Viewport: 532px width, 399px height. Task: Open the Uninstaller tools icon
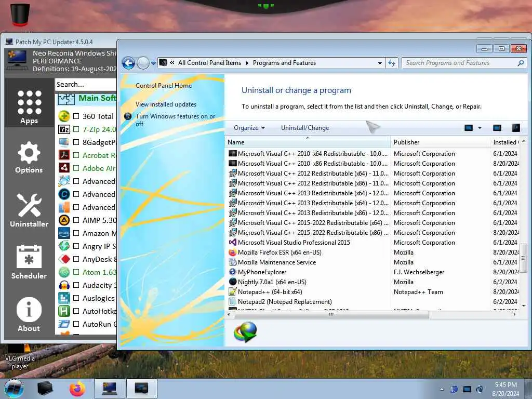coord(29,210)
